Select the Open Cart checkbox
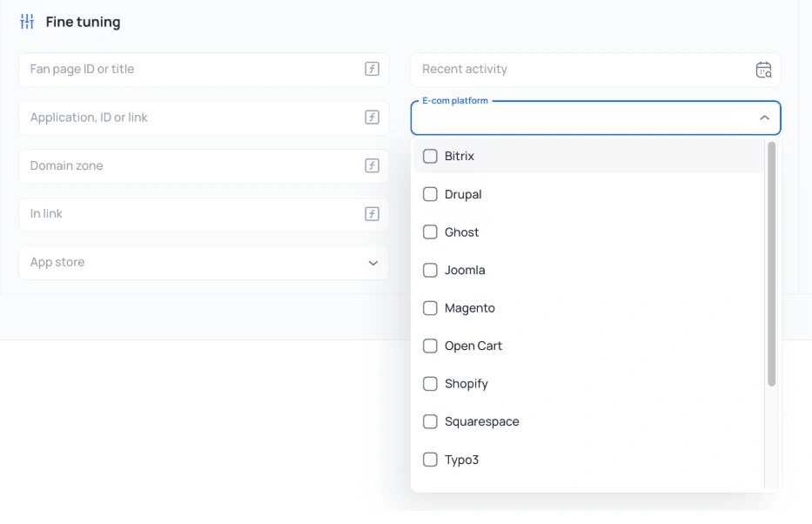Image resolution: width=812 pixels, height=524 pixels. [x=430, y=346]
